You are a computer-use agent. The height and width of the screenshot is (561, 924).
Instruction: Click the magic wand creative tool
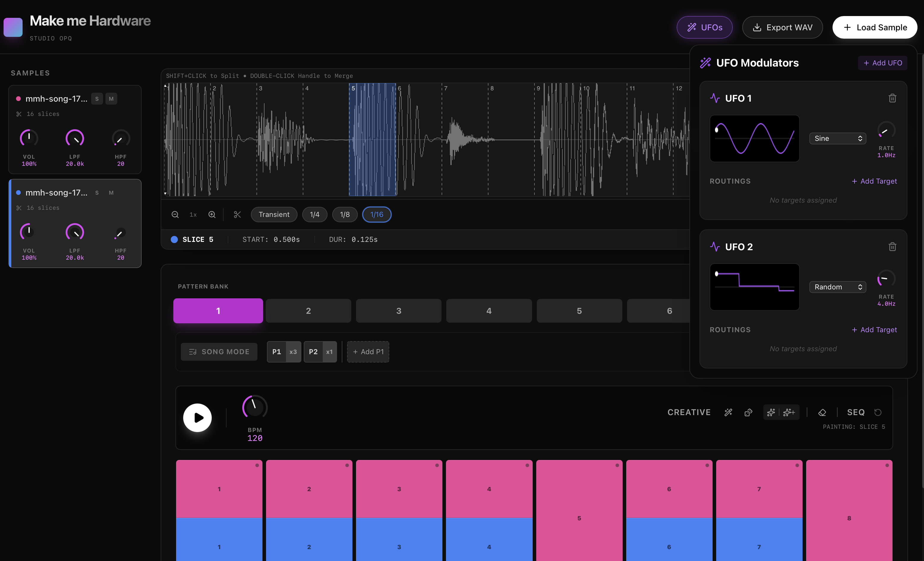728,412
